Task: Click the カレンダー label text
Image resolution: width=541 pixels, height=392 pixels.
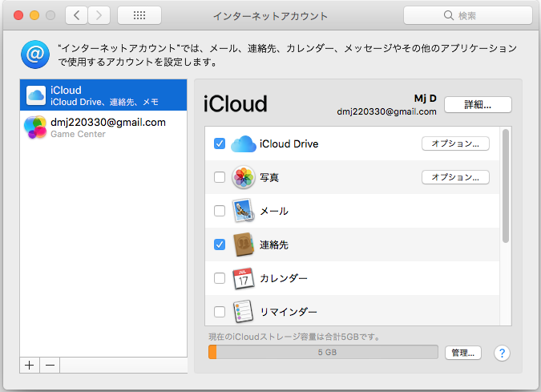Action: [x=283, y=278]
